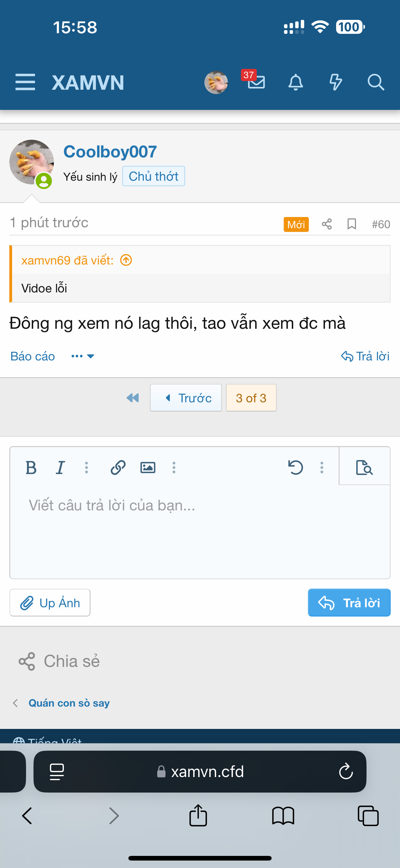Go to previous page with Trước

coord(186,398)
